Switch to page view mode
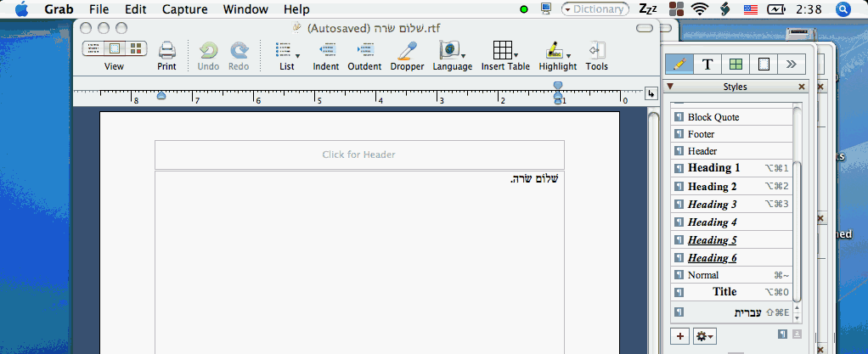Screen dimensions: 868x354 click(115, 48)
